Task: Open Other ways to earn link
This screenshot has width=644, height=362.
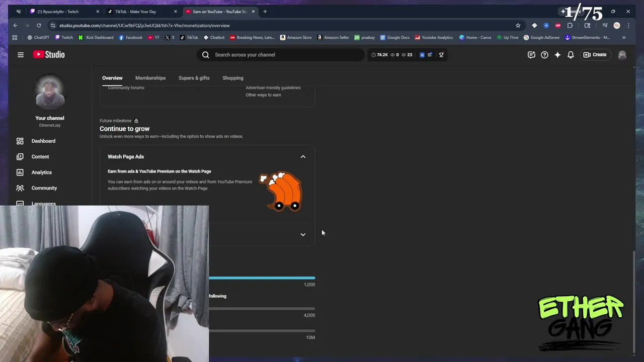Action: [263, 95]
